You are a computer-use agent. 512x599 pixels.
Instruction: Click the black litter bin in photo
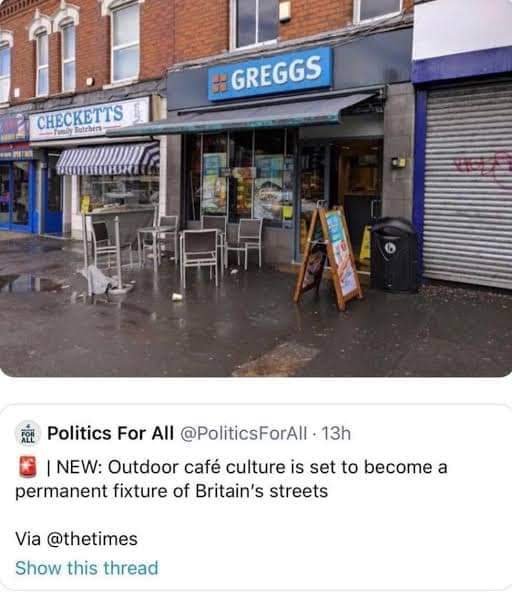click(394, 254)
